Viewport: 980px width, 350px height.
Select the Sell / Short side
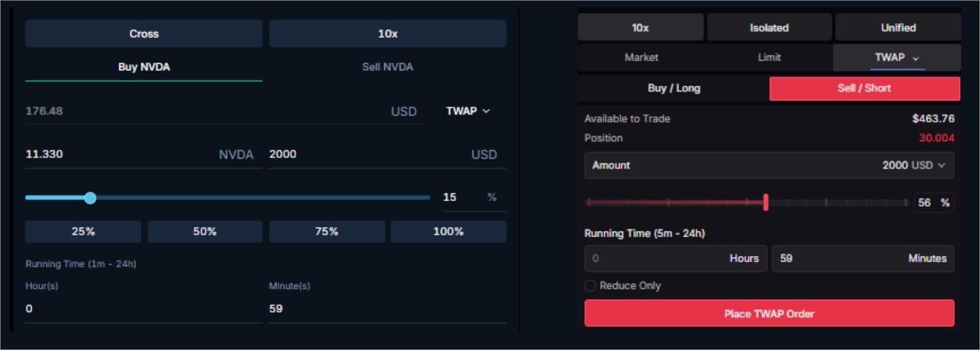click(864, 88)
